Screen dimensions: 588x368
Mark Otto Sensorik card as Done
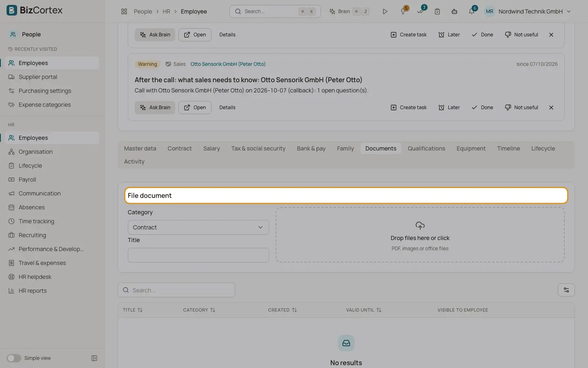pyautogui.click(x=482, y=108)
